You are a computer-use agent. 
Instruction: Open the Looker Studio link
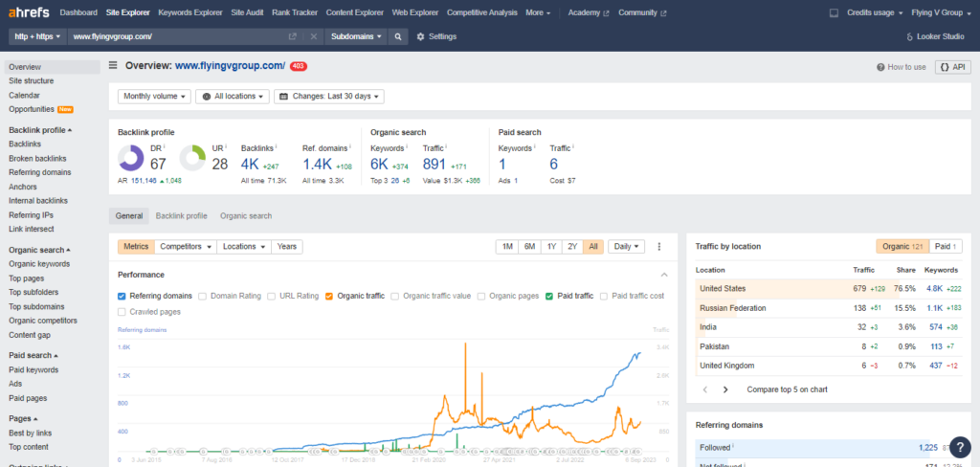935,37
